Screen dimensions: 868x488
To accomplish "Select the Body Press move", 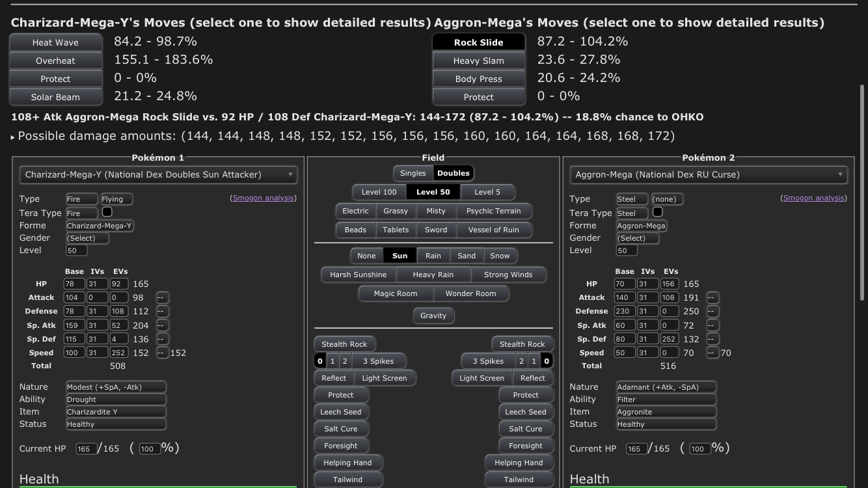I will tap(478, 79).
